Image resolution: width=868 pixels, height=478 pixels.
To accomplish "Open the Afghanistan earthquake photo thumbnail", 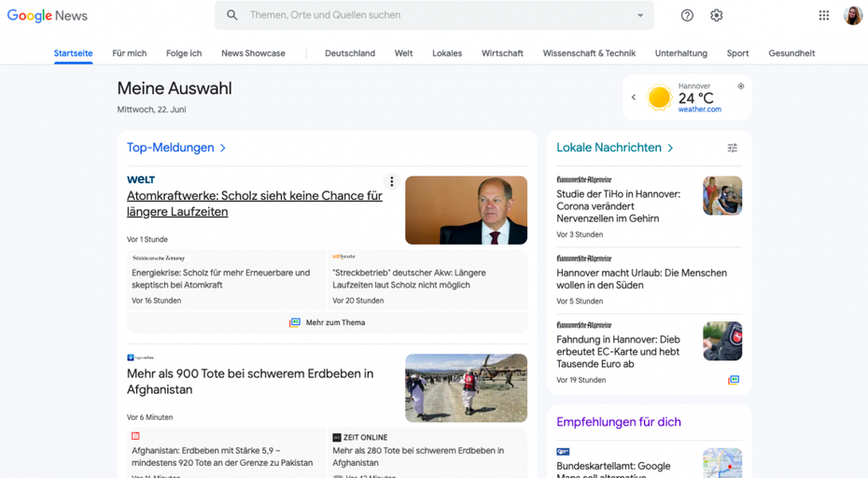I will click(x=466, y=387).
